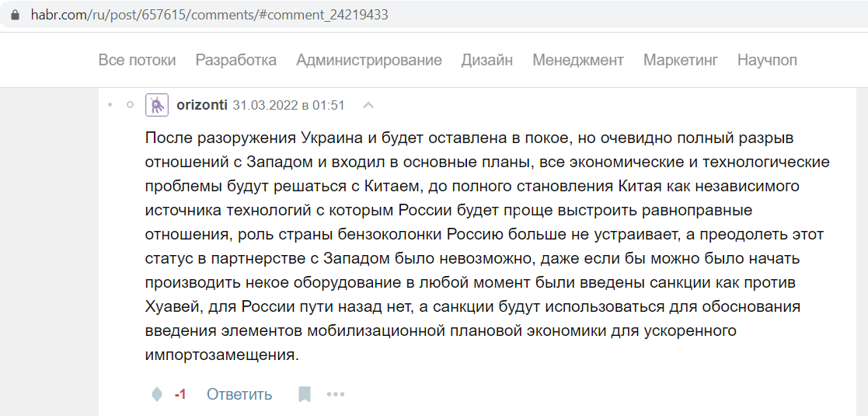This screenshot has width=868, height=416.
Task: Open the Менеджмент flow
Action: point(578,61)
